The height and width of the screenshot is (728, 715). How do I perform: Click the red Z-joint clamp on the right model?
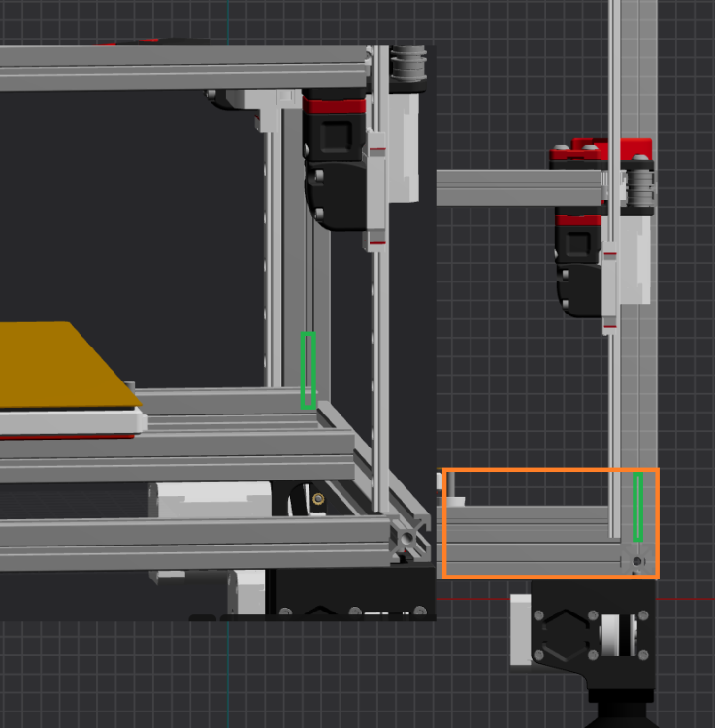click(601, 149)
